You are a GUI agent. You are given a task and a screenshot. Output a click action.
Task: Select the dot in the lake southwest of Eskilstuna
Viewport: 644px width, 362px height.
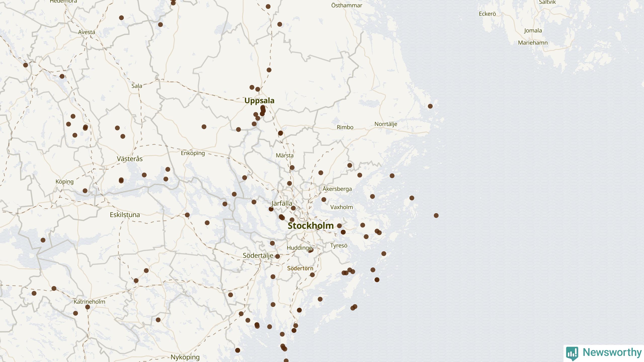43,240
